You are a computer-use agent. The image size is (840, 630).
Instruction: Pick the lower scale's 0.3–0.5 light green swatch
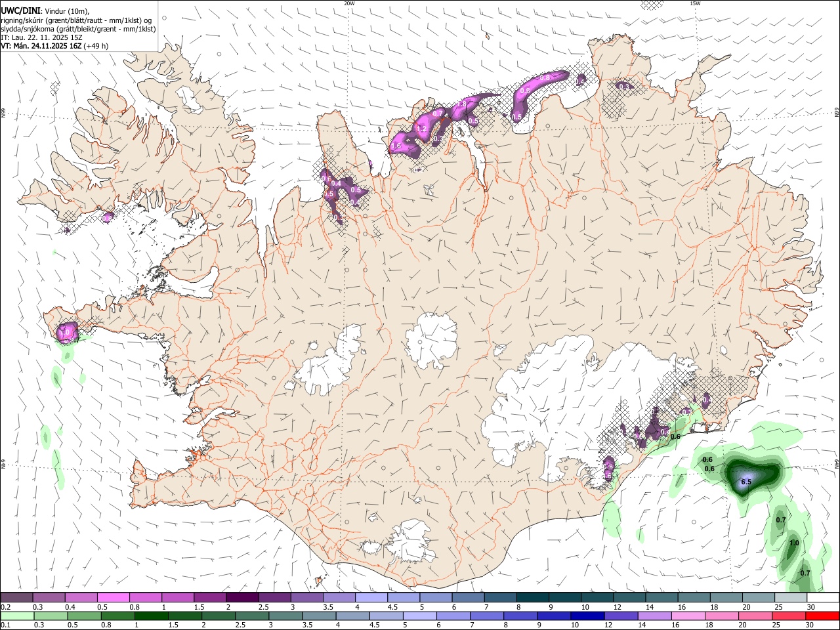click(51, 616)
